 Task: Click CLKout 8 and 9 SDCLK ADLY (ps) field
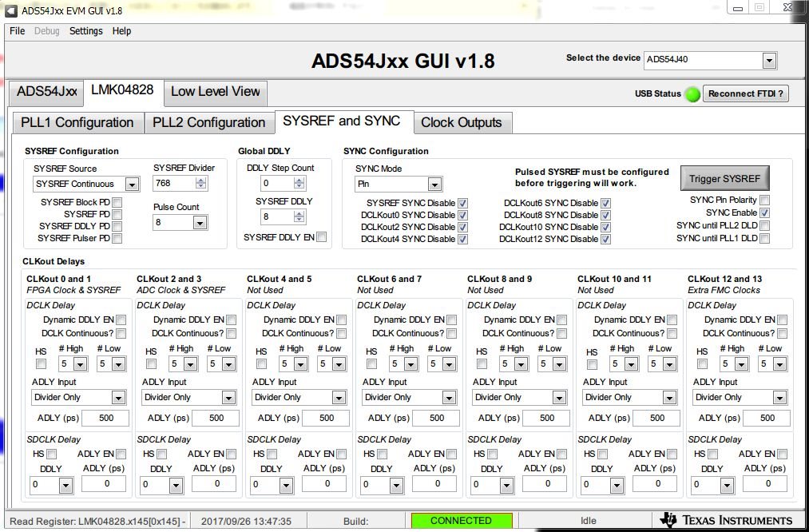pyautogui.click(x=547, y=484)
